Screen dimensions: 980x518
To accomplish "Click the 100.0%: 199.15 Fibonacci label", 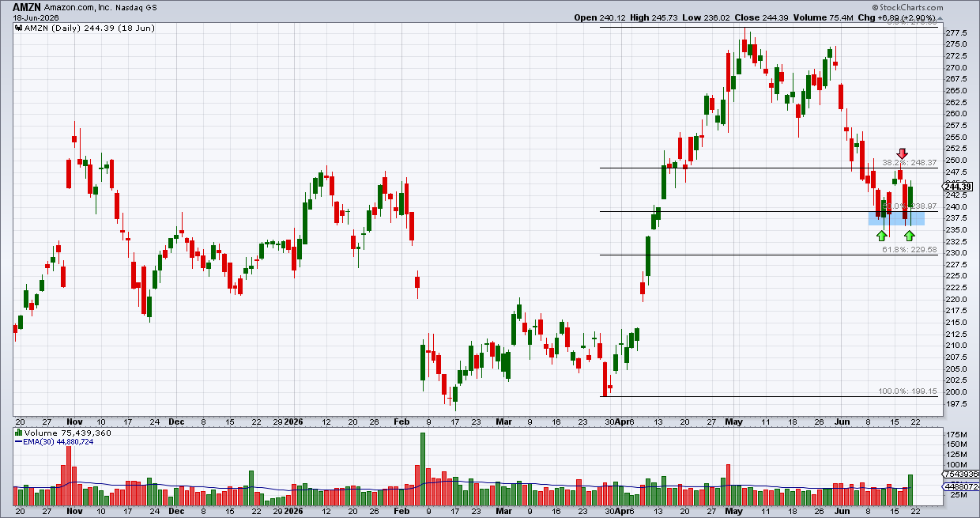I will [908, 391].
